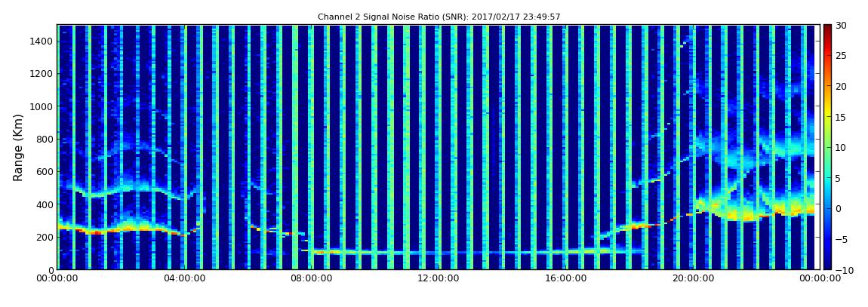The width and height of the screenshot is (868, 307).
Task: Click the 'Range (Km)' y-axis label
Action: [x=18, y=148]
